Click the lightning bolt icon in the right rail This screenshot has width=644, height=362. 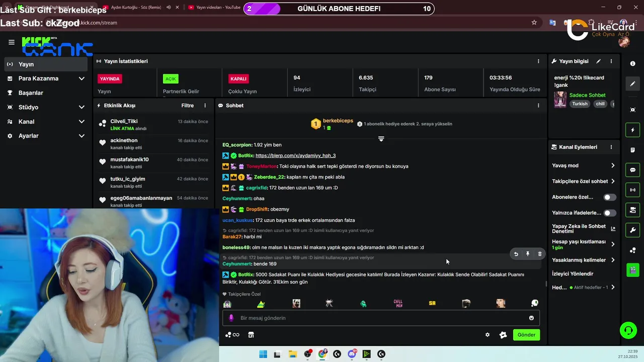click(x=633, y=130)
